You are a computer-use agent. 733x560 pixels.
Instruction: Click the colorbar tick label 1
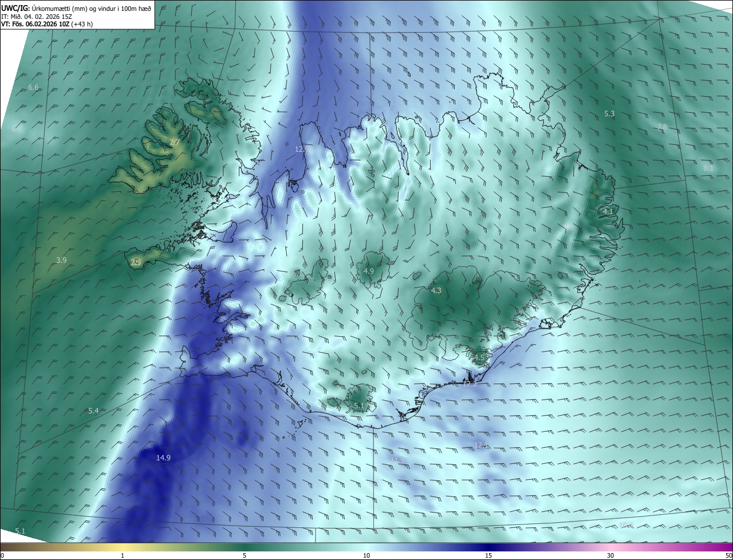click(x=123, y=555)
